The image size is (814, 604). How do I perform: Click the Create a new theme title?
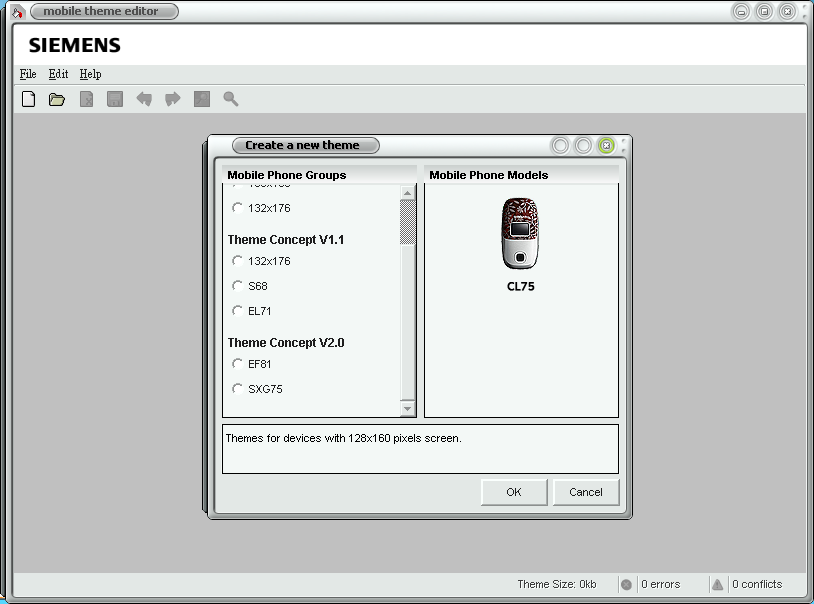click(x=302, y=145)
